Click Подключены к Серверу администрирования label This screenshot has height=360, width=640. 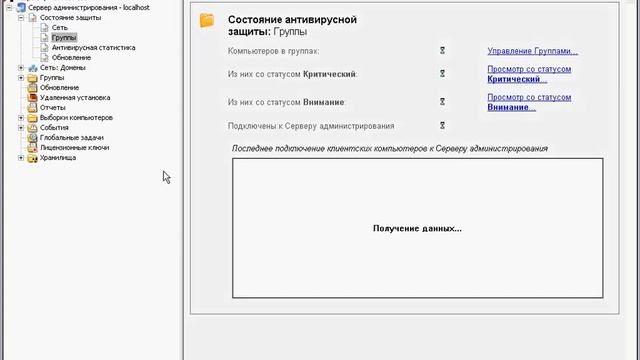[x=311, y=126]
